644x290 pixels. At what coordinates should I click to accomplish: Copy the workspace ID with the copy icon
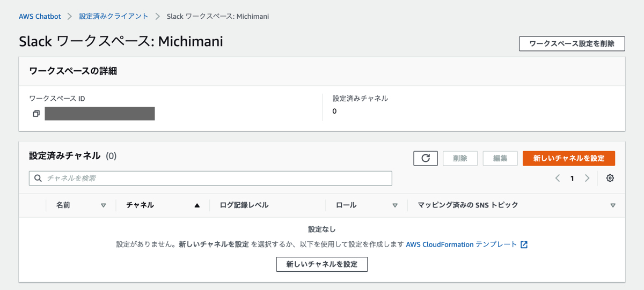pyautogui.click(x=36, y=114)
